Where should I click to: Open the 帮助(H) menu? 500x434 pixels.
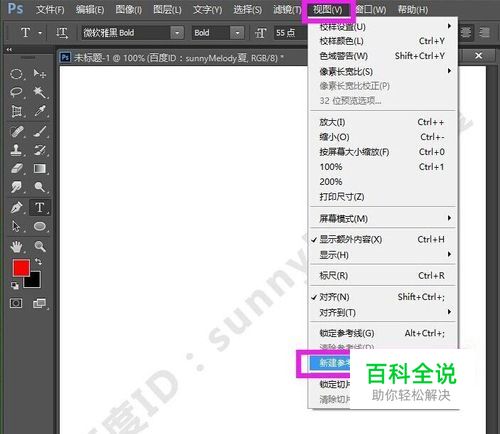tap(413, 10)
